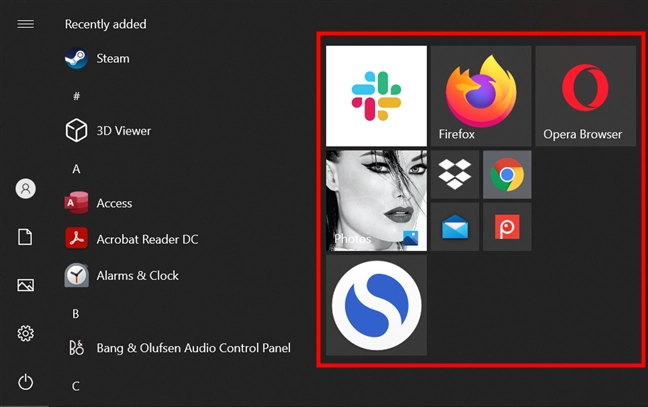This screenshot has height=407, width=648.
Task: Click the Access app icon
Action: [76, 203]
